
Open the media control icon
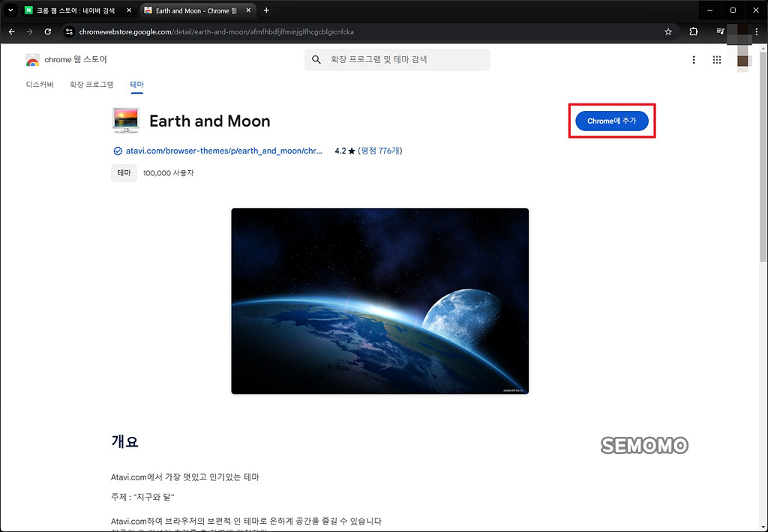pos(720,31)
